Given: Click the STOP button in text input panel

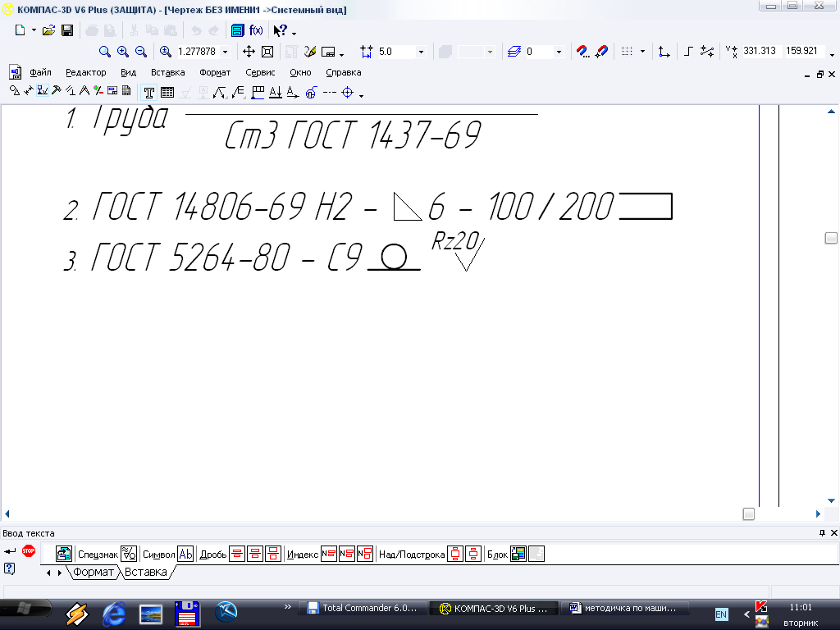Looking at the screenshot, I should click(29, 550).
